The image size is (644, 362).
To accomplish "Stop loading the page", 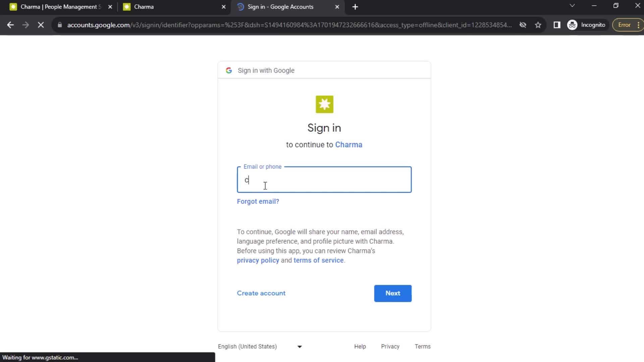I will point(41,25).
